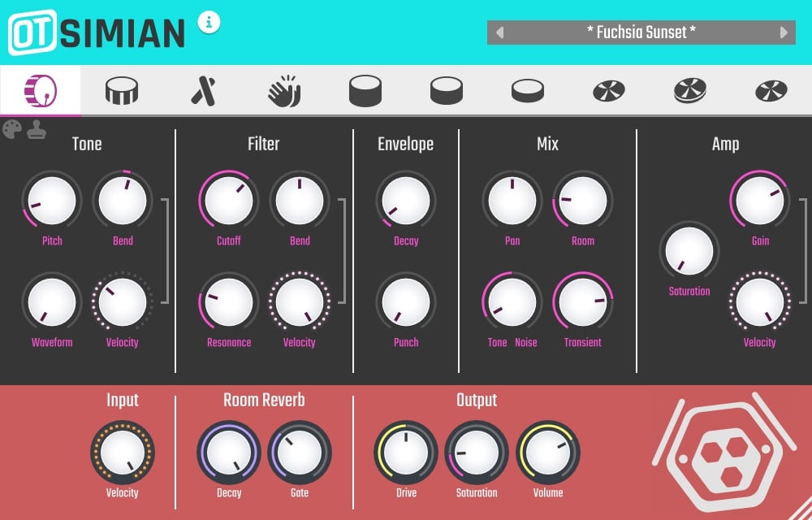Click the Cutoff label text

[x=229, y=240]
